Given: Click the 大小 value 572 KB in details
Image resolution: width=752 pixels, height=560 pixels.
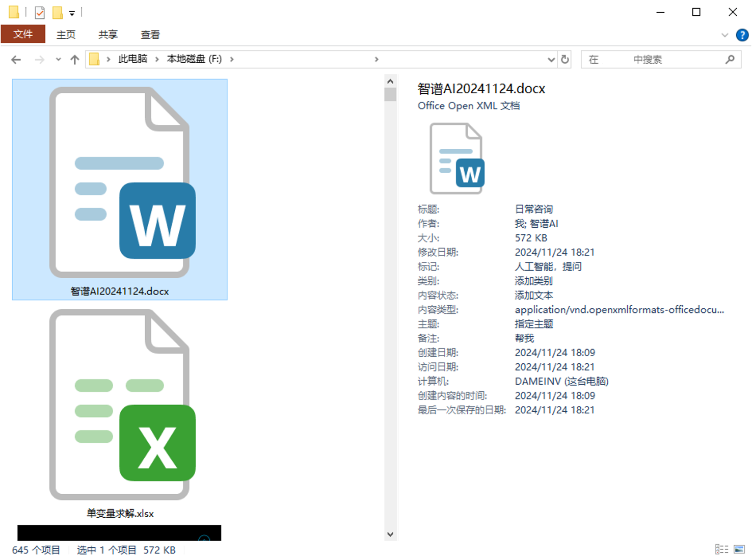Looking at the screenshot, I should point(531,238).
